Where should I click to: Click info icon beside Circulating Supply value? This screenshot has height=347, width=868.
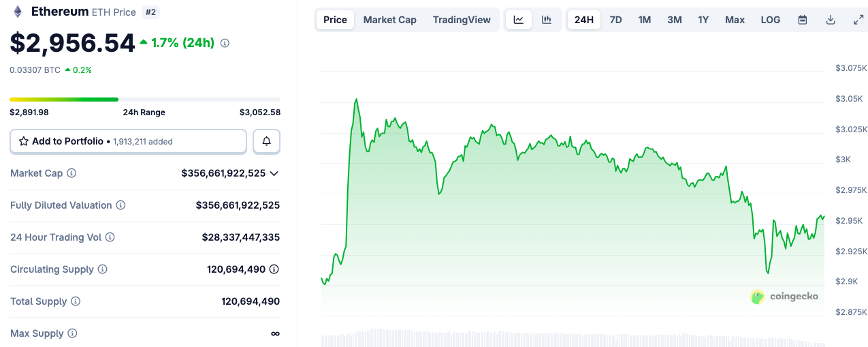274,269
